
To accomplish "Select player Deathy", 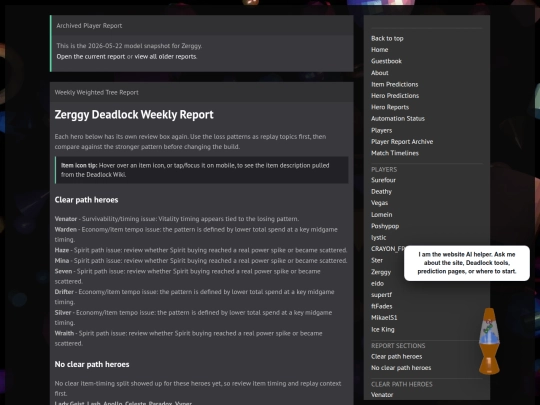I will tap(381, 191).
